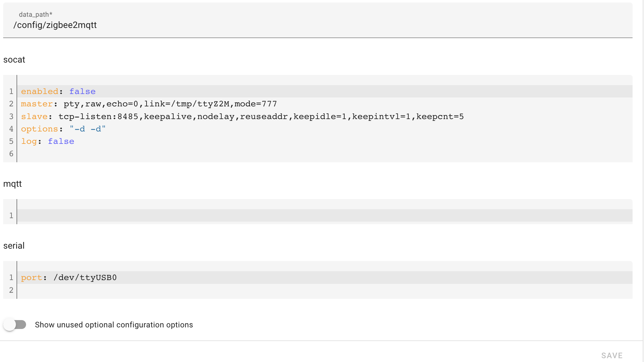644x362 pixels.
Task: Select the serial section header
Action: 14,245
